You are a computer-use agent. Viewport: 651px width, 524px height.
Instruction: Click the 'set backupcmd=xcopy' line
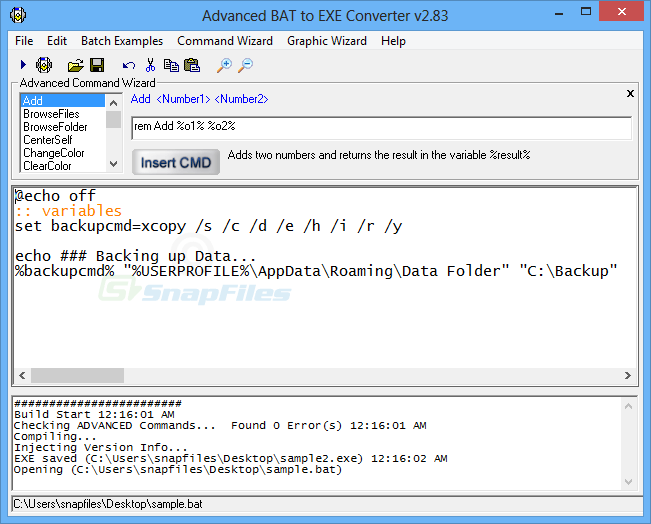click(208, 226)
